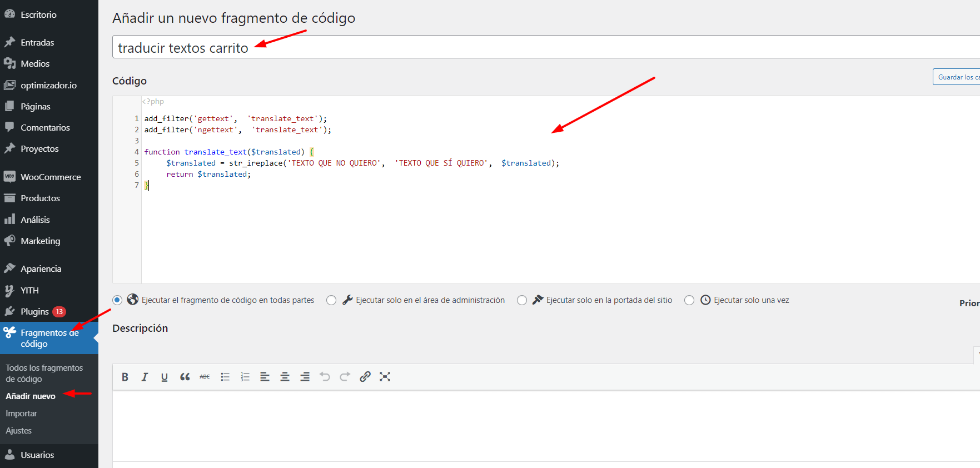Image resolution: width=980 pixels, height=468 pixels.
Task: Center description text
Action: [x=285, y=377]
